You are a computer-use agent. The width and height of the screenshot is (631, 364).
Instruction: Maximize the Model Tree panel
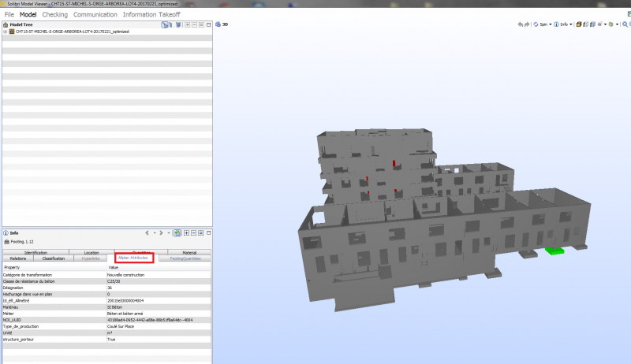pyautogui.click(x=208, y=24)
